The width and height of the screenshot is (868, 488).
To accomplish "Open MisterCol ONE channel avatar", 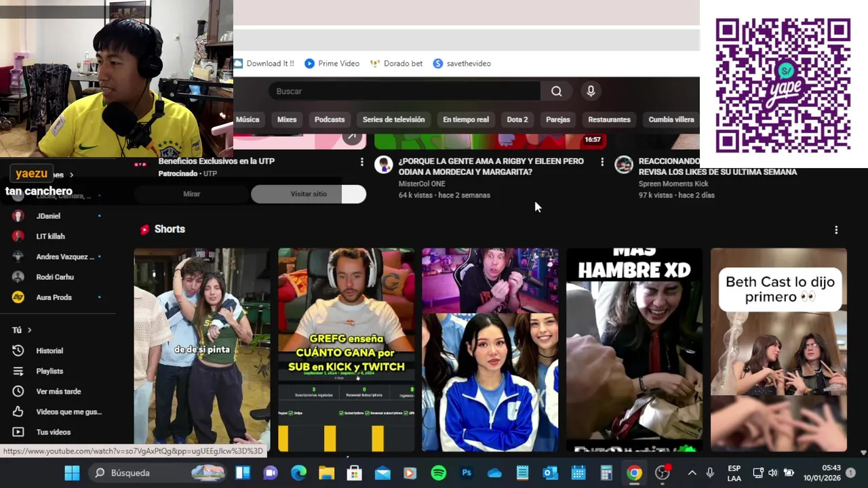I will [384, 165].
